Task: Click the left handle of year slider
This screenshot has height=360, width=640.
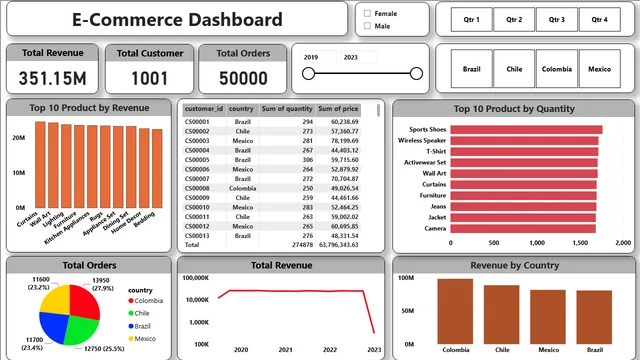Action: click(309, 74)
